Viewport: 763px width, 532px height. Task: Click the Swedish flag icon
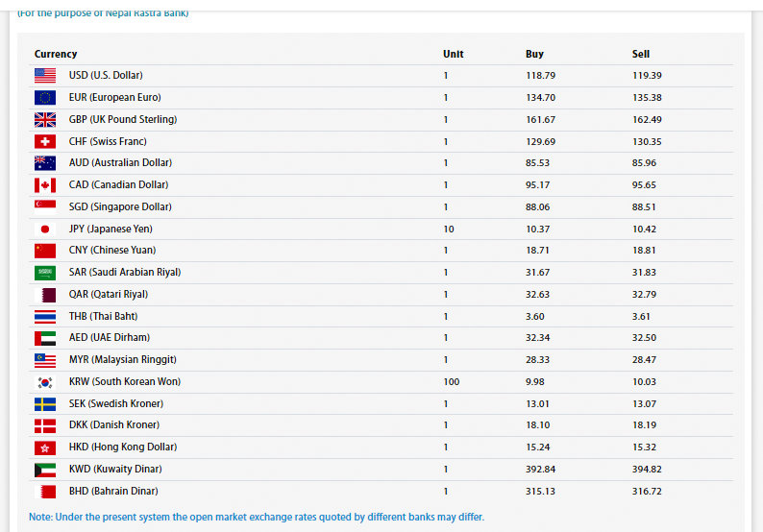pyautogui.click(x=45, y=403)
